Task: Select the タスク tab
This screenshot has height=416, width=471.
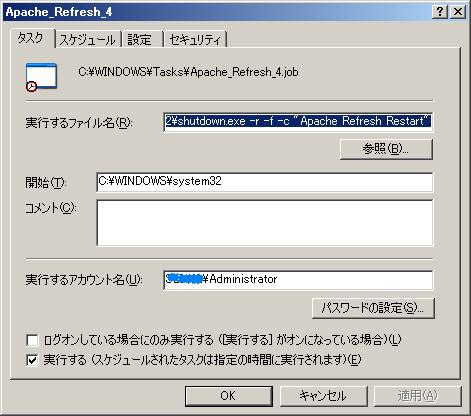Action: click(x=32, y=38)
